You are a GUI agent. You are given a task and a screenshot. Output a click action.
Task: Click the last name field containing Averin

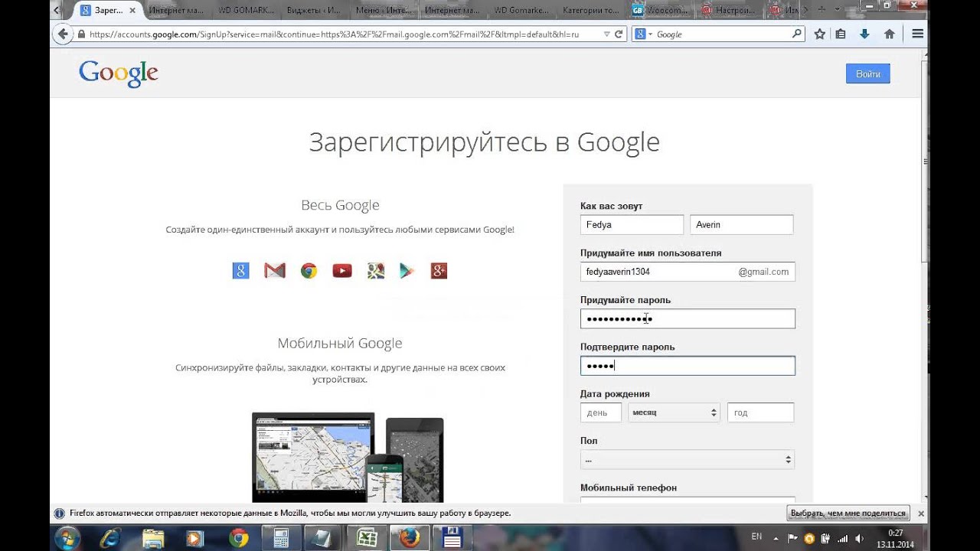click(742, 225)
